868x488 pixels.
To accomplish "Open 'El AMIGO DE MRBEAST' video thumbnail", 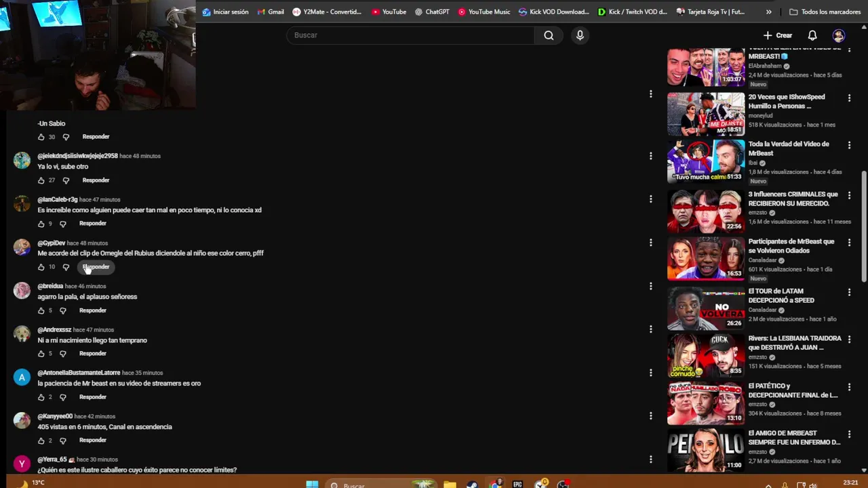I will coord(706,451).
